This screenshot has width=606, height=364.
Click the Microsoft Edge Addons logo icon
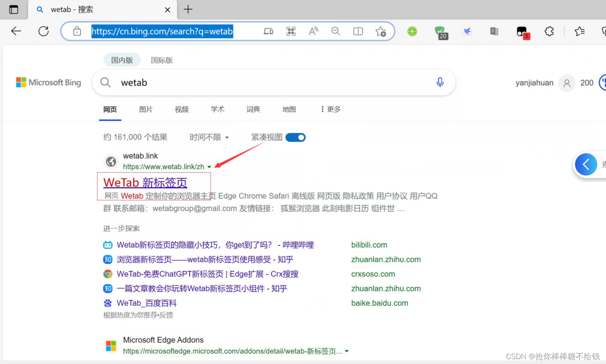pyautogui.click(x=111, y=346)
